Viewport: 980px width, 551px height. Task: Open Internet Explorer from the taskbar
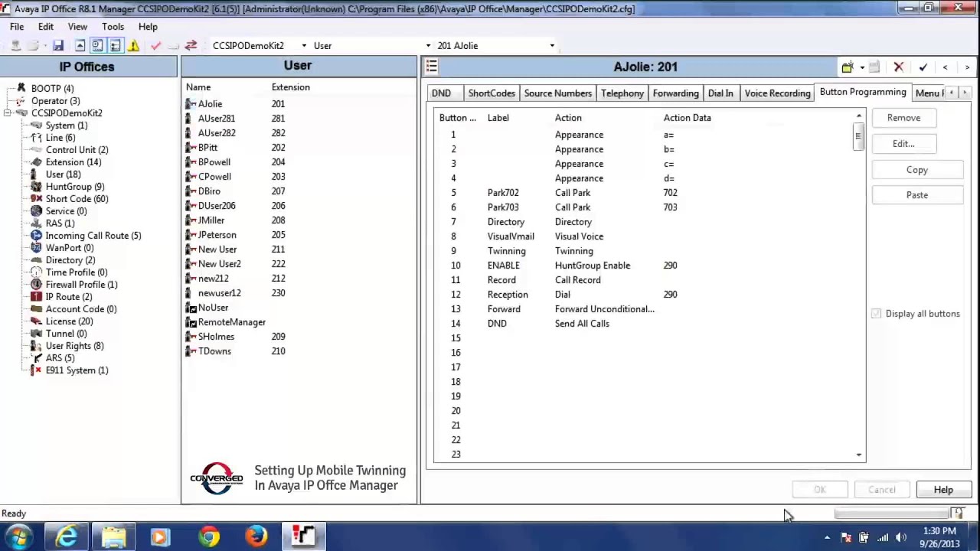coord(67,536)
